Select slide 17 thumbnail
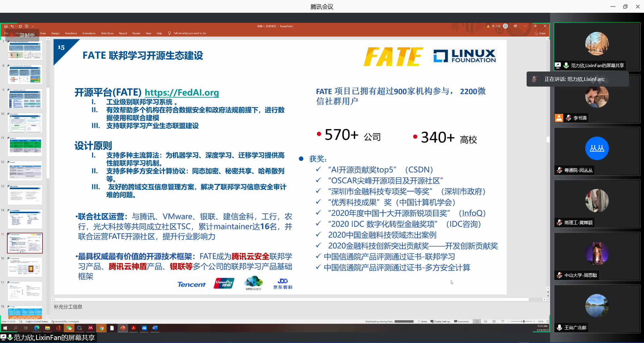This screenshot has width=644, height=343. pos(25,291)
